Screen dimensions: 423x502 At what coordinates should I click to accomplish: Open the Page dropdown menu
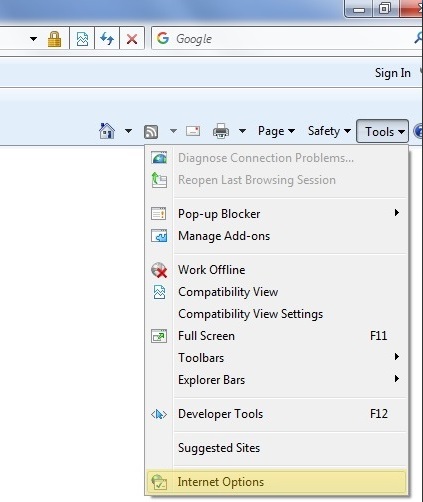click(x=276, y=131)
